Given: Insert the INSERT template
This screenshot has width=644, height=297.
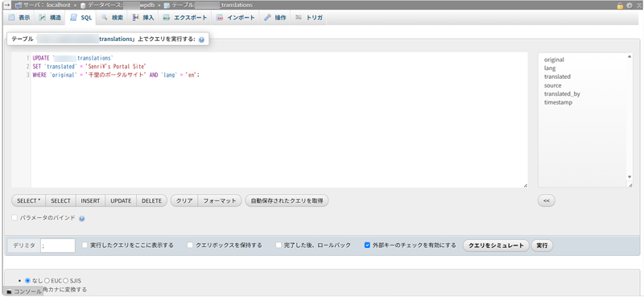Looking at the screenshot, I should [90, 201].
